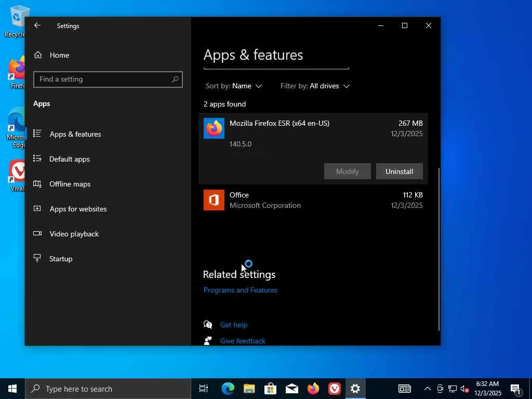Open Default apps section
Image resolution: width=532 pixels, height=399 pixels.
tap(108, 159)
